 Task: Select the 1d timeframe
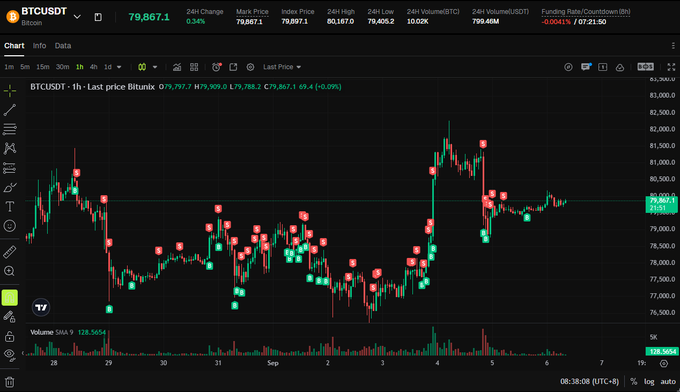(x=108, y=67)
